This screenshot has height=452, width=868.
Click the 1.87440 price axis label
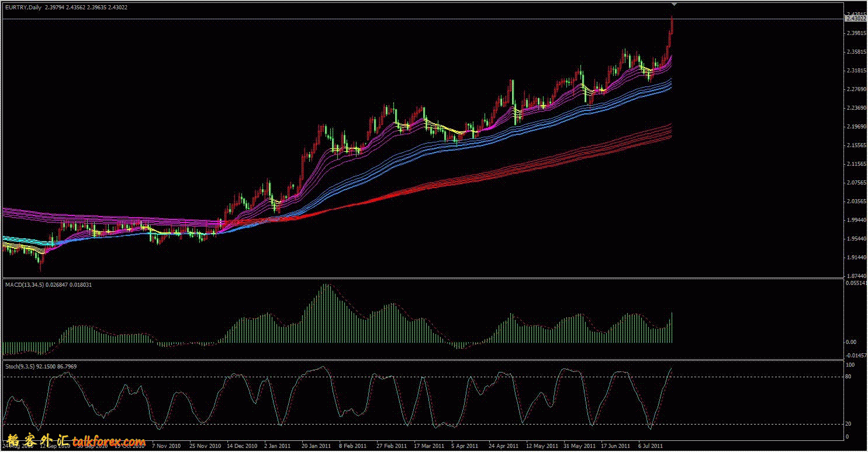pyautogui.click(x=856, y=276)
